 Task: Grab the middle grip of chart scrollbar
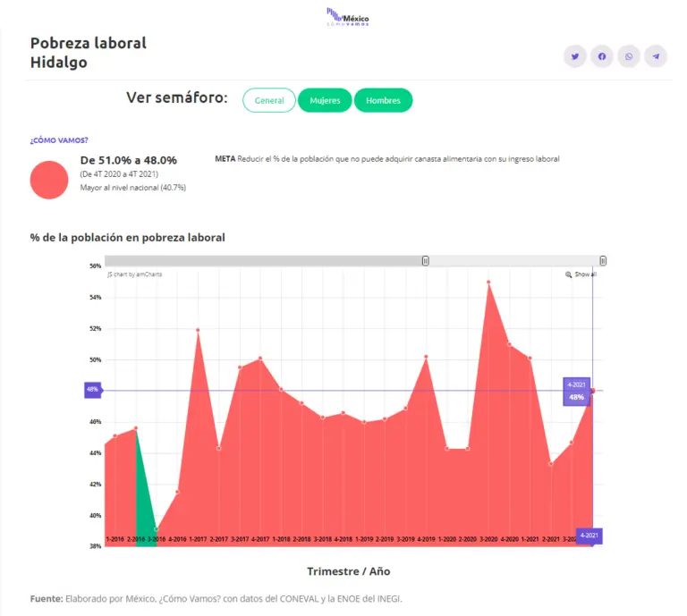coord(426,261)
